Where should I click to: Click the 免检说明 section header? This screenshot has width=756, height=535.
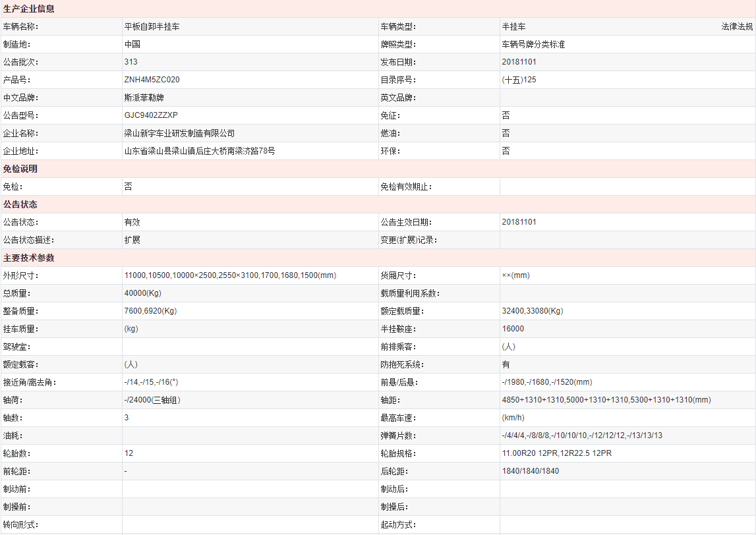[20, 169]
